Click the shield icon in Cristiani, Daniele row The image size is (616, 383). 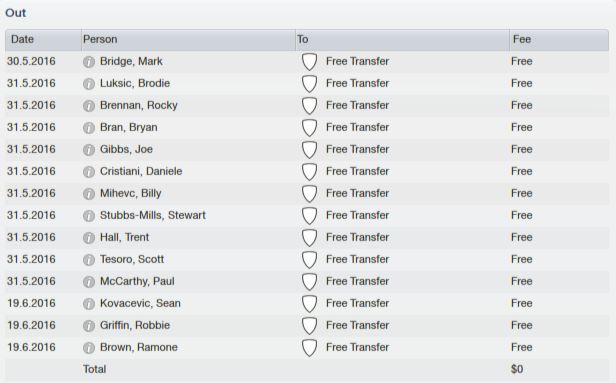coord(309,172)
